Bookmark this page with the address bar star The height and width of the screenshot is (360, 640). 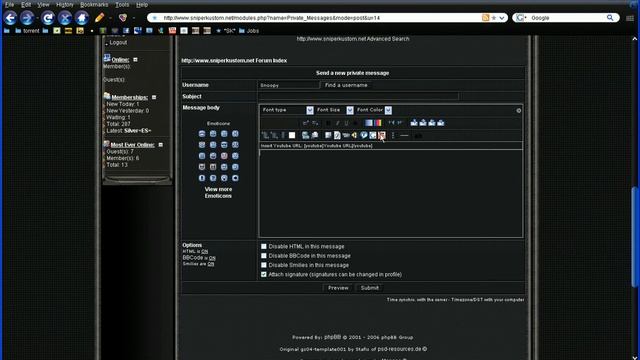[x=494, y=18]
